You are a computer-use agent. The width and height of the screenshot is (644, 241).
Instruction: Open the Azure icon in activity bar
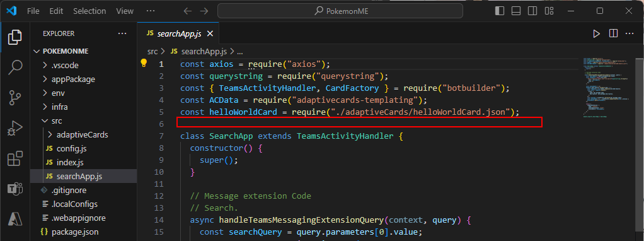[14, 219]
